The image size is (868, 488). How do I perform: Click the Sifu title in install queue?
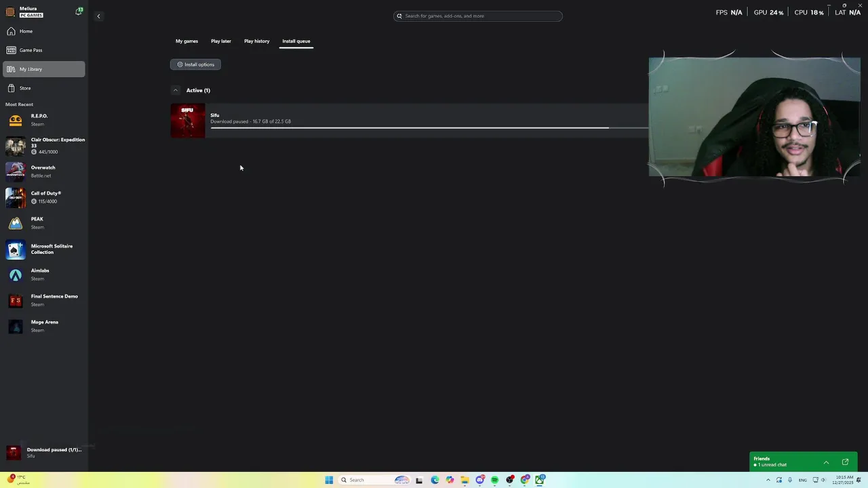(215, 115)
